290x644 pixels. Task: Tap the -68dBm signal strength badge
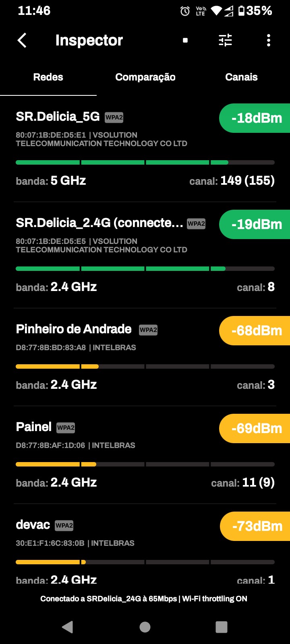tap(255, 331)
